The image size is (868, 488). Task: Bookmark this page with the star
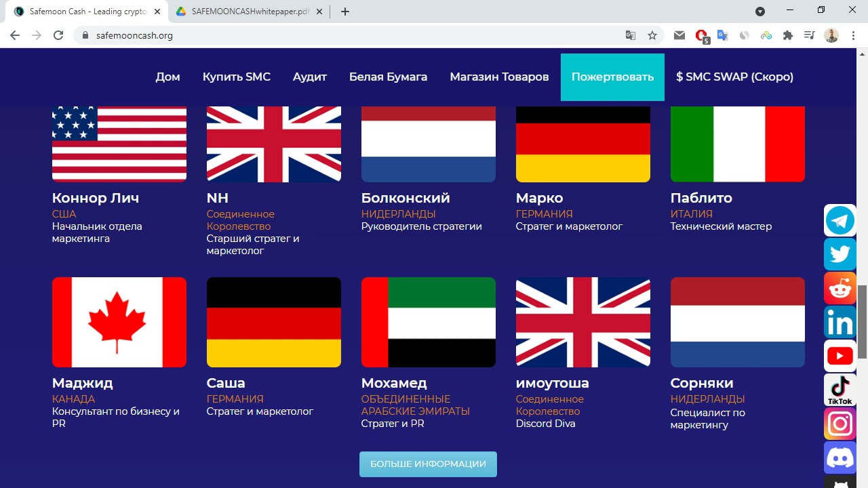(x=652, y=35)
